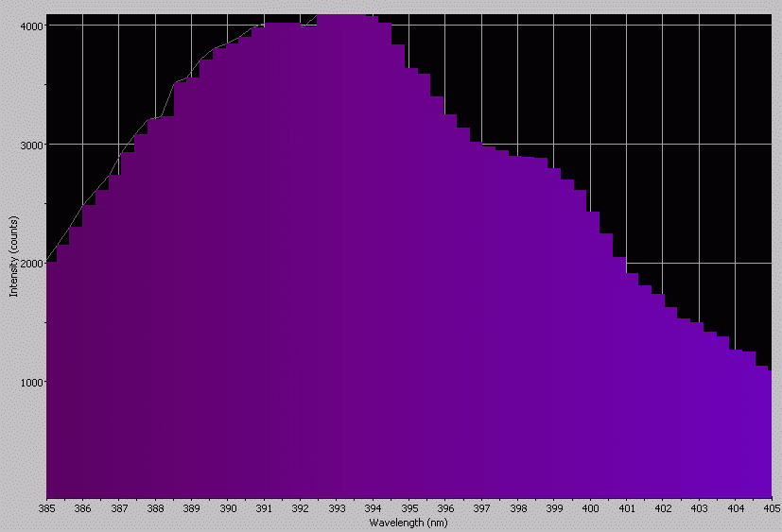Viewport: 782px width, 532px height.
Task: Click the 399 wavelength axis label
Action: point(554,508)
